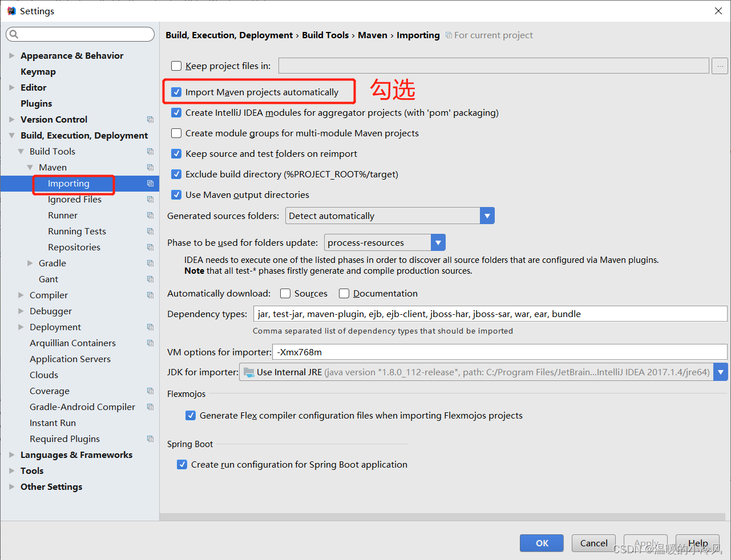Click the project-level icon beside Coverage
This screenshot has width=731, height=560.
[150, 391]
